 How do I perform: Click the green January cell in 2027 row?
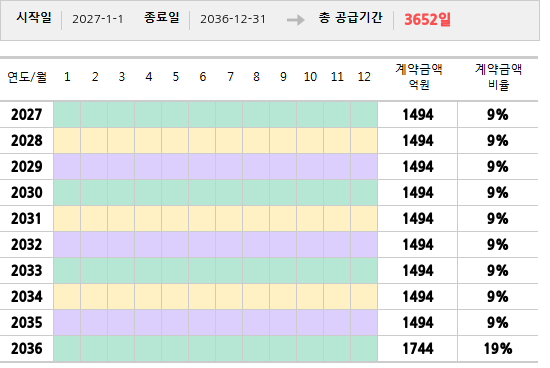67,115
